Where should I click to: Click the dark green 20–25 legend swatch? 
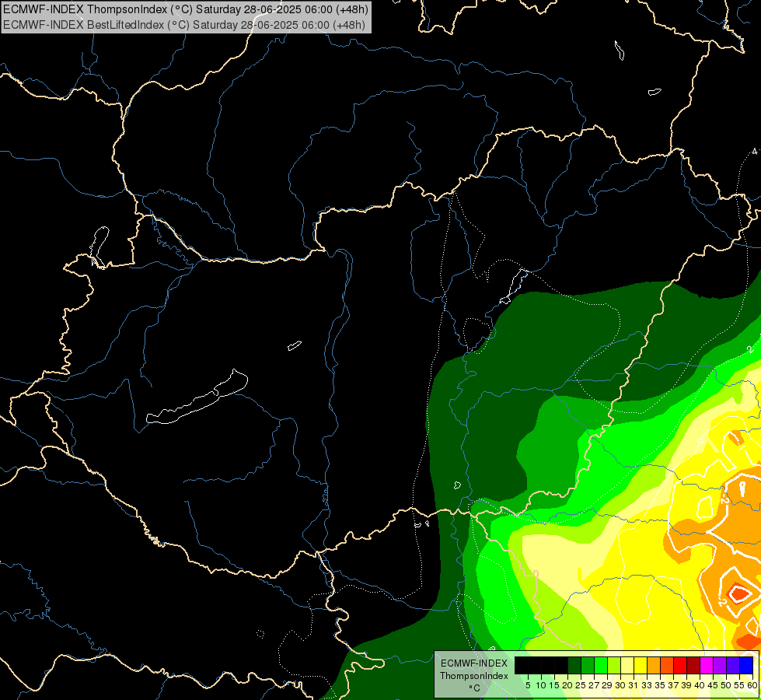(x=574, y=665)
